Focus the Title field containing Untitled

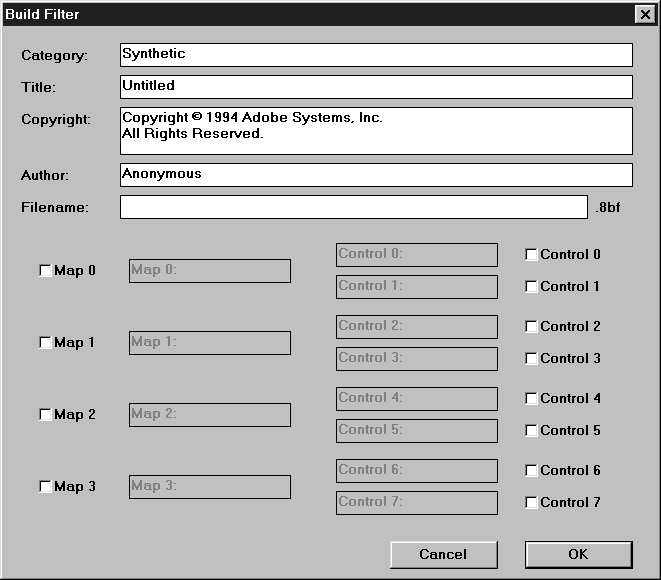pos(376,87)
